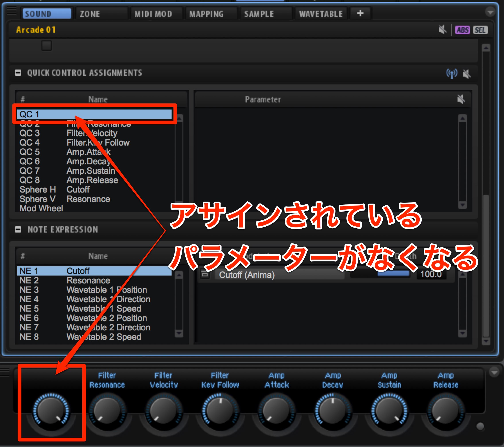Screen dimensions: 504x447
Task: Click the Amp Attack knob
Action: pos(276,411)
